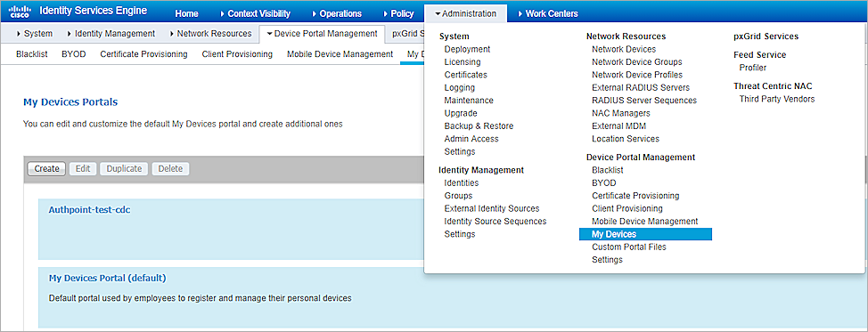
Task: Select NAC Managers menu item
Action: 620,113
